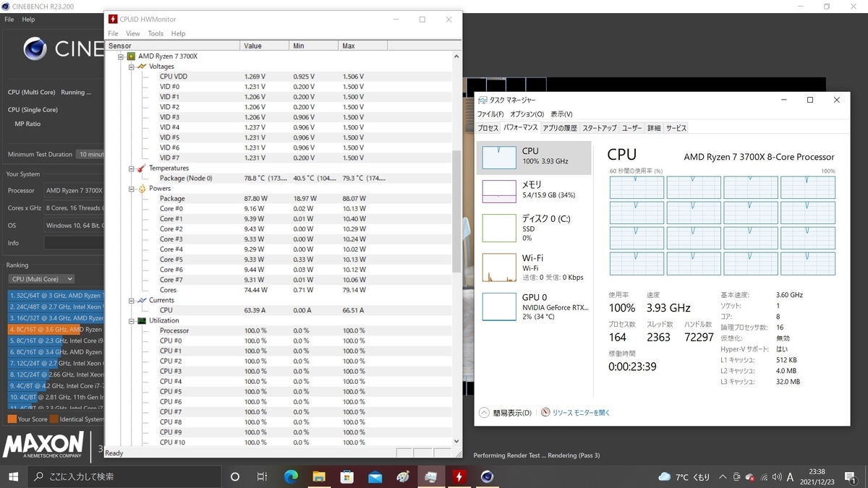Switch to Task Manager 詳細 tab

[x=654, y=128]
